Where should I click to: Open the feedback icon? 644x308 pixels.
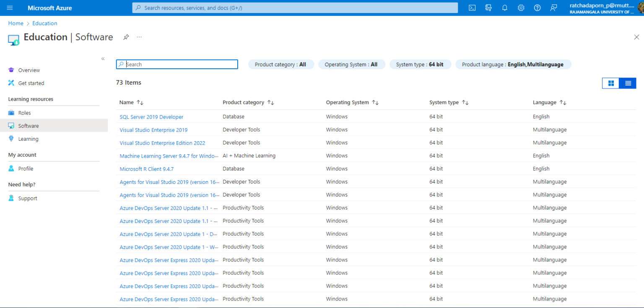[x=554, y=8]
